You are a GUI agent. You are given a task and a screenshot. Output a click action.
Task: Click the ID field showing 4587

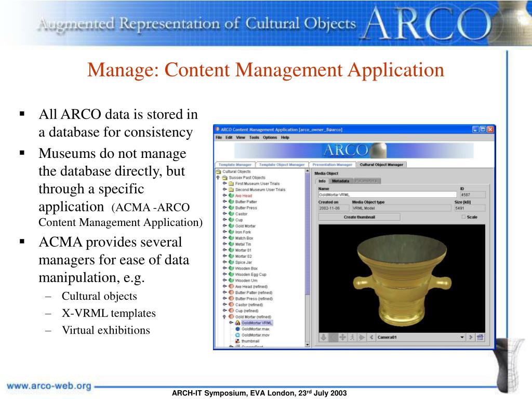[x=473, y=195]
